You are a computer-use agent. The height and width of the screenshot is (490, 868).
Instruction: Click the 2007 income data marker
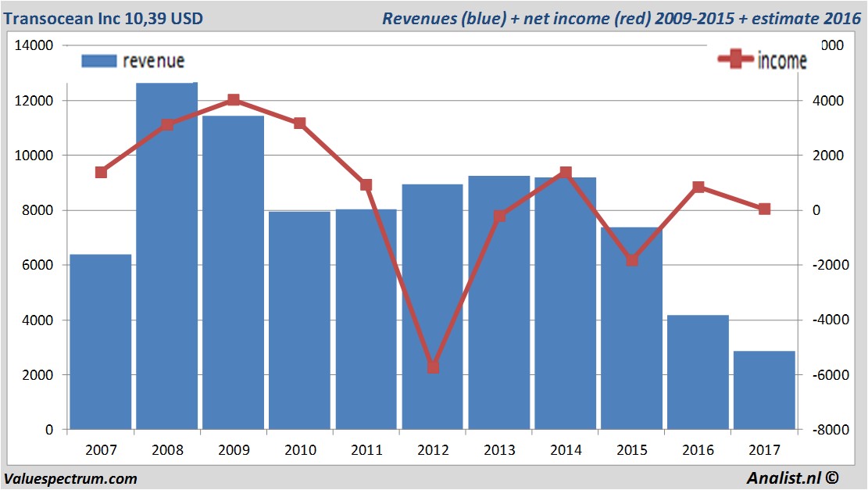pyautogui.click(x=101, y=172)
